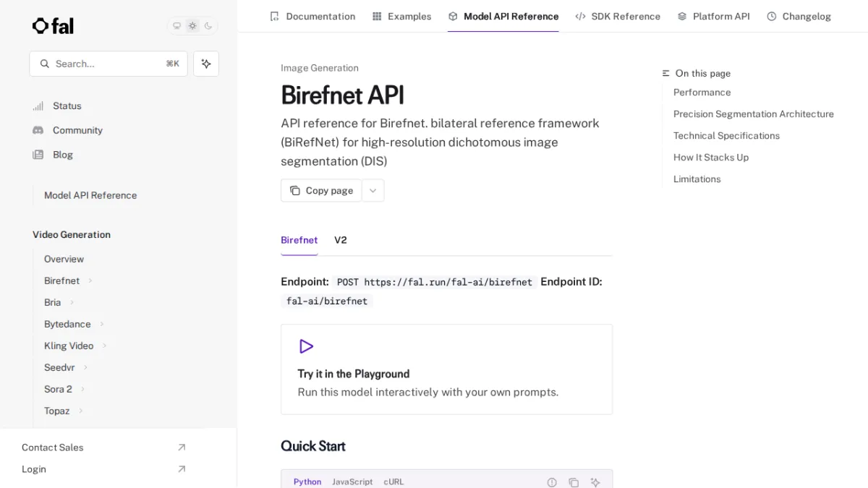
Task: Click the fal-ai/birefnet endpoint ID code
Action: point(327,301)
